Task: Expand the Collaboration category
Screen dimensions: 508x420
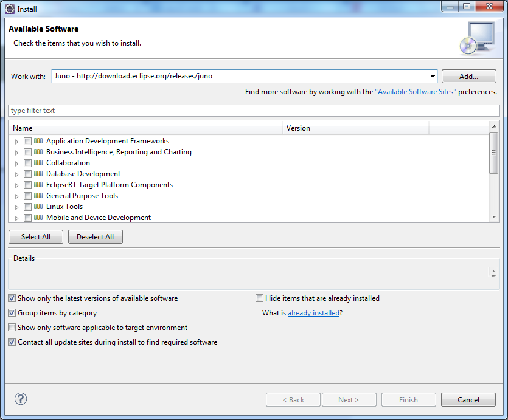Action: 16,164
